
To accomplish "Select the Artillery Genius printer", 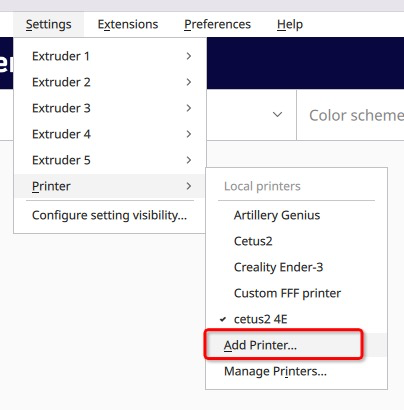I will pos(296,215).
